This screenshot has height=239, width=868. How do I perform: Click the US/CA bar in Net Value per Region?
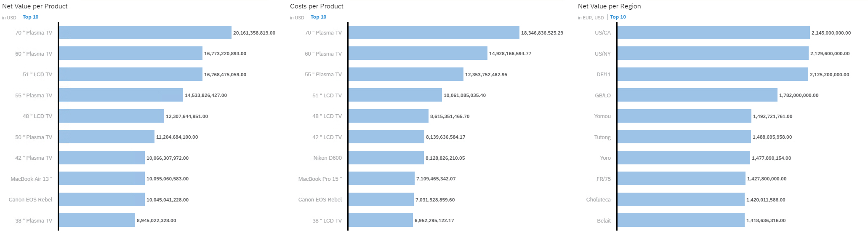click(713, 32)
